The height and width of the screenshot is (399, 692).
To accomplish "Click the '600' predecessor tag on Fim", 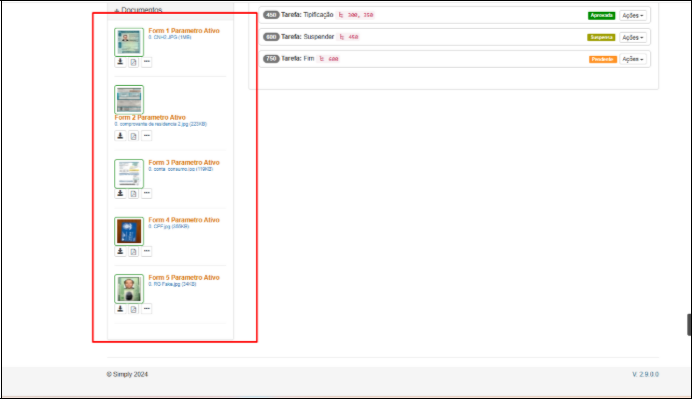I will [x=329, y=59].
